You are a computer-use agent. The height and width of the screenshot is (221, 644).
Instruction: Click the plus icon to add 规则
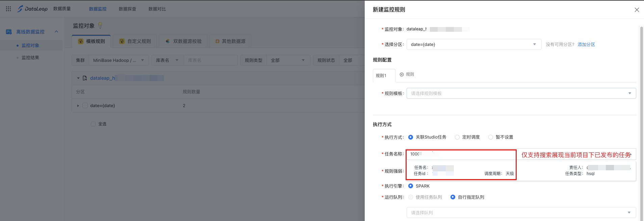(x=402, y=74)
